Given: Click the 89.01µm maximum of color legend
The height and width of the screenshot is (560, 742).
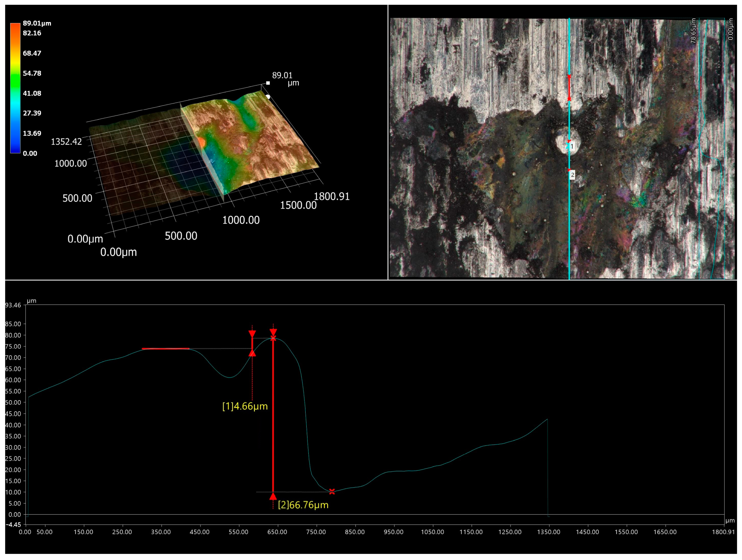Looking at the screenshot, I should click(x=37, y=23).
